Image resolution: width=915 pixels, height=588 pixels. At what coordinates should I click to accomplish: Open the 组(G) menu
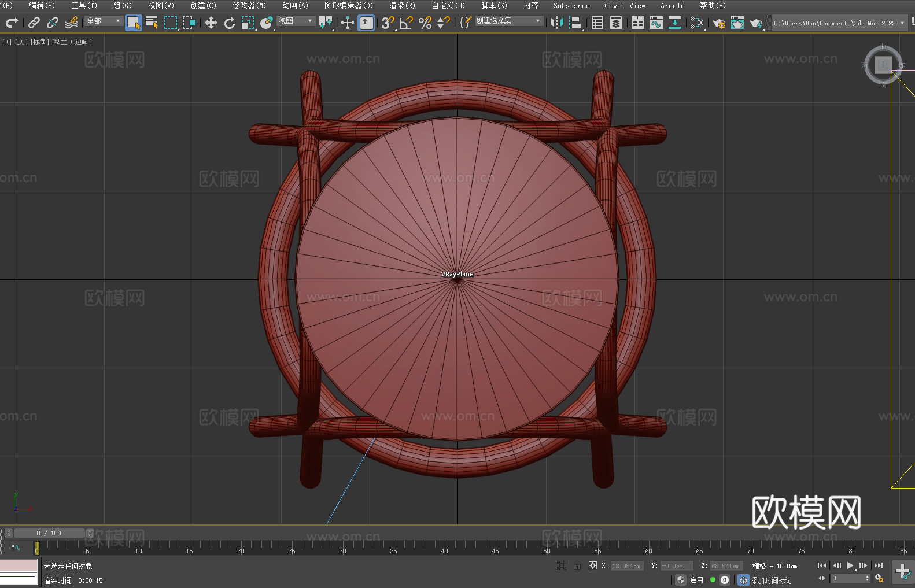pyautogui.click(x=123, y=5)
